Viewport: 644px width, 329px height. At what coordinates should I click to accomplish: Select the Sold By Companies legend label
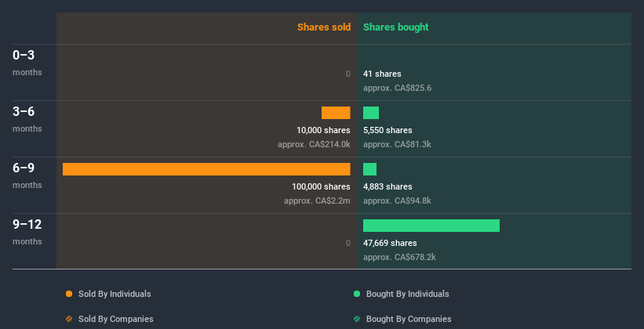pos(116,319)
